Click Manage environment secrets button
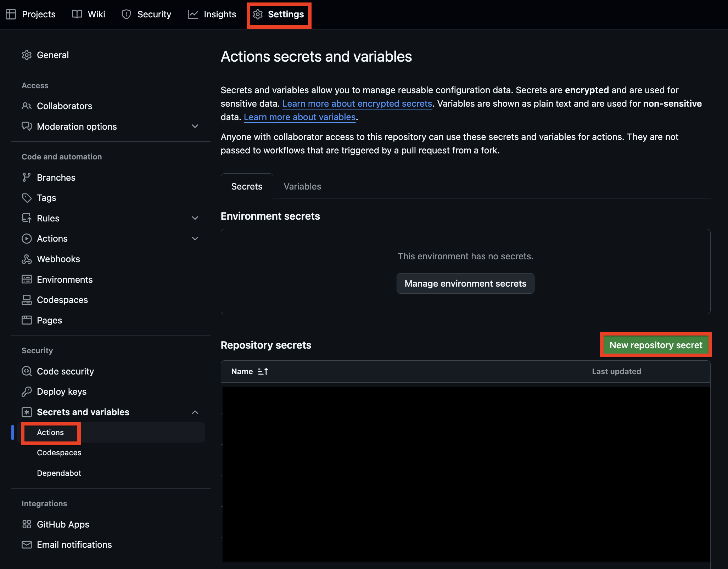This screenshot has width=728, height=569. point(465,283)
